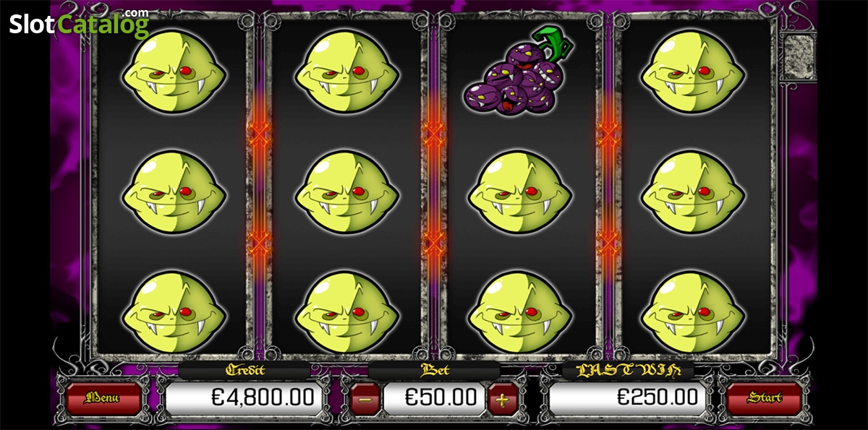Click the middle lemon on fourth reel
The width and height of the screenshot is (868, 430).
[x=693, y=192]
